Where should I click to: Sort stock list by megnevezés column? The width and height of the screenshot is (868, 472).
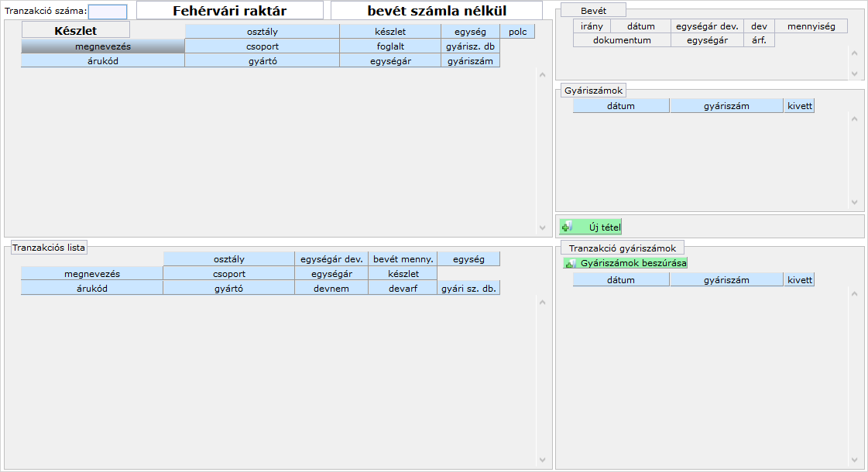[x=103, y=46]
